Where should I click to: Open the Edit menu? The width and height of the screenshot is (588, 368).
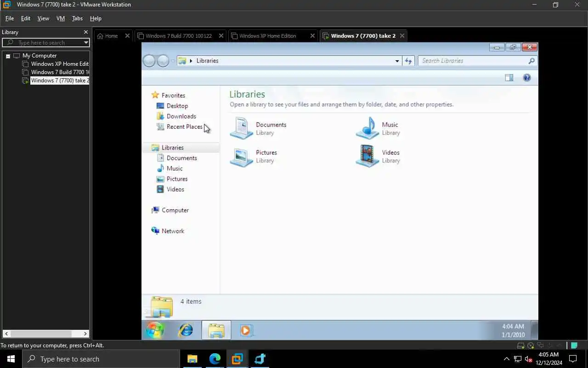point(26,18)
